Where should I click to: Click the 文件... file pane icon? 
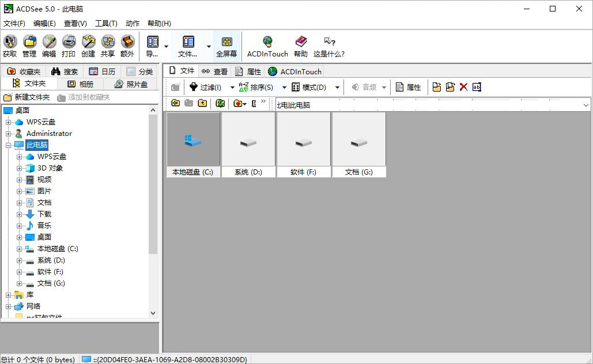click(x=188, y=46)
